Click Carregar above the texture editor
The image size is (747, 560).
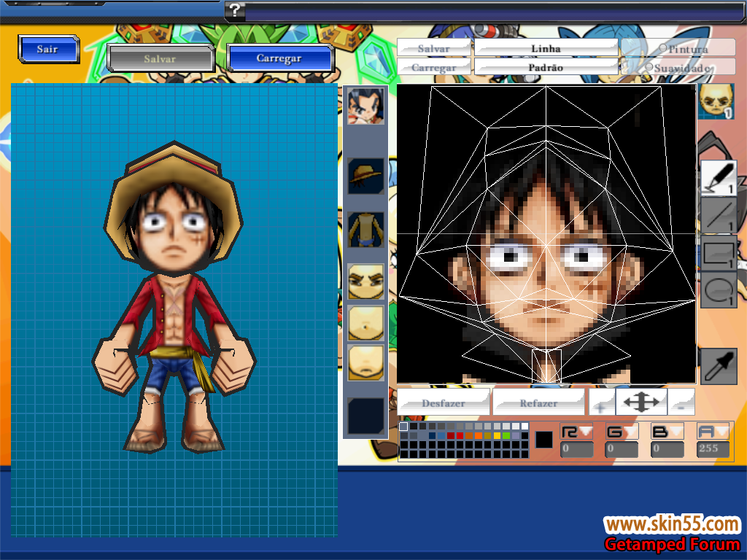(x=434, y=67)
